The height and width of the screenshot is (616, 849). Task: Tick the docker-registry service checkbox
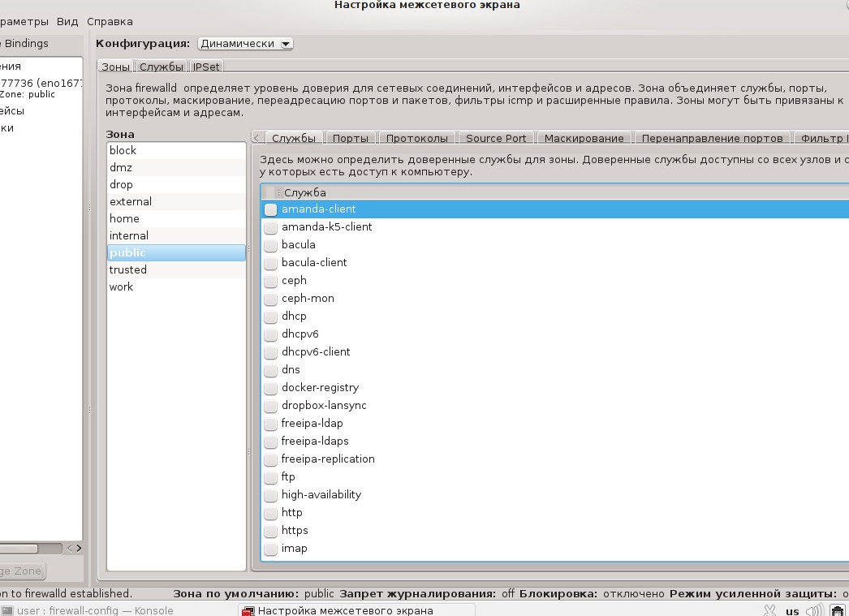pyautogui.click(x=271, y=388)
